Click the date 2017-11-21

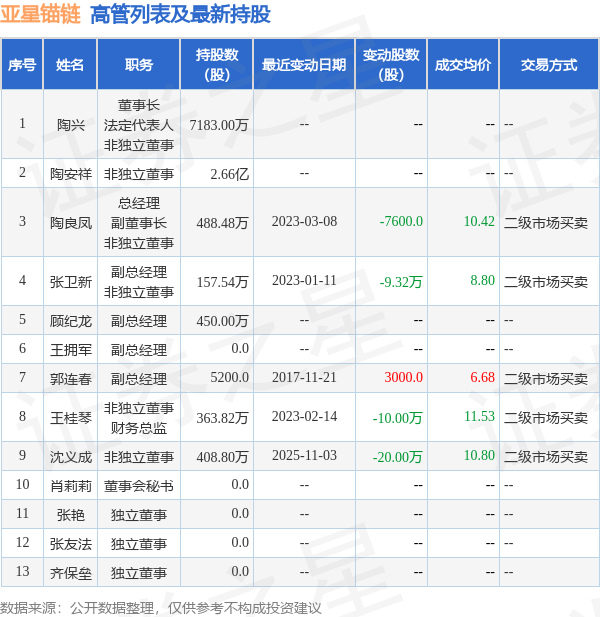[x=304, y=377]
